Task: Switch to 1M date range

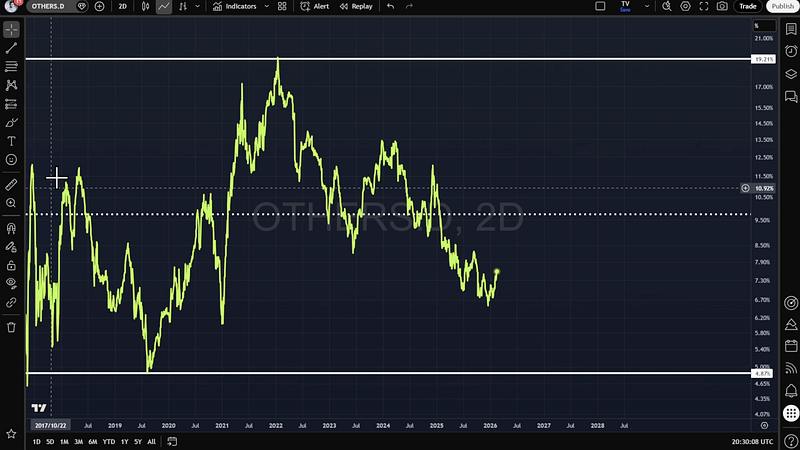Action: tap(64, 442)
